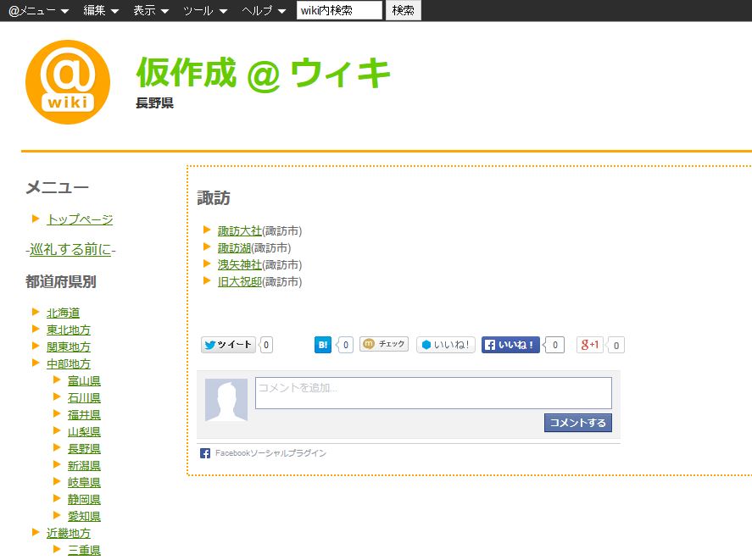752x560 pixels.
Task: Go to トップページ link in menu
Action: pos(80,219)
